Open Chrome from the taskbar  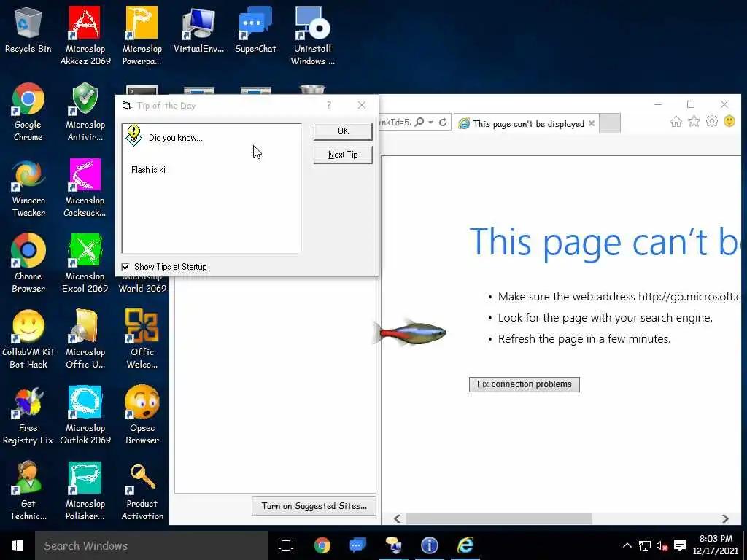(322, 545)
